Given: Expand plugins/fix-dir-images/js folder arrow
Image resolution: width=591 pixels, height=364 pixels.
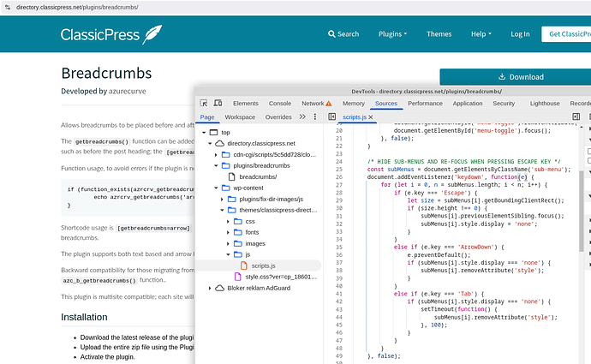Looking at the screenshot, I should 222,199.
